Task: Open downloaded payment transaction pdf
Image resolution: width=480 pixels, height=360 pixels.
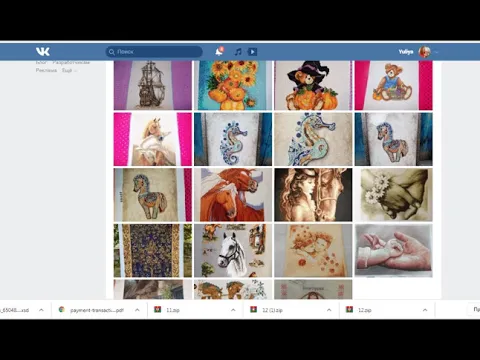Action: pos(97,310)
